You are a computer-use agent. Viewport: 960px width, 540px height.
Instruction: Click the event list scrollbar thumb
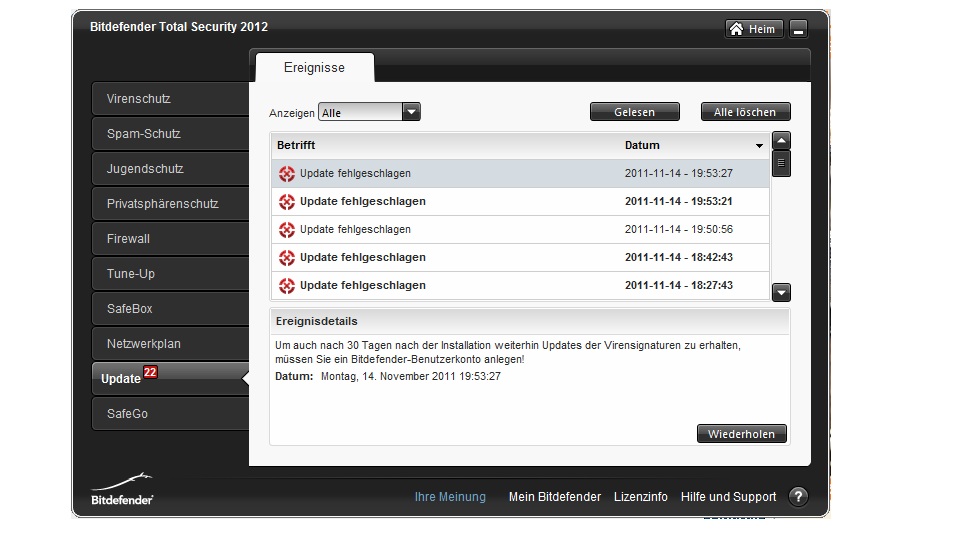click(781, 163)
